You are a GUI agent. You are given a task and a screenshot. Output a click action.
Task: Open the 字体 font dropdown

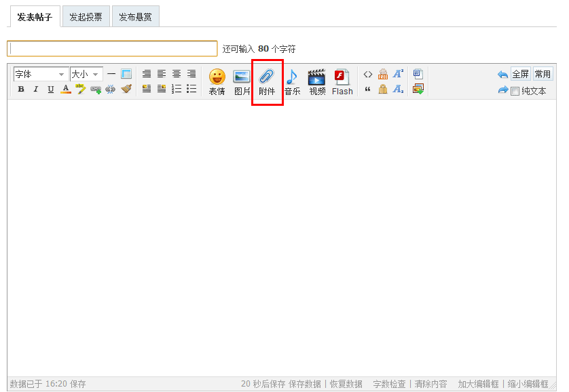[41, 74]
